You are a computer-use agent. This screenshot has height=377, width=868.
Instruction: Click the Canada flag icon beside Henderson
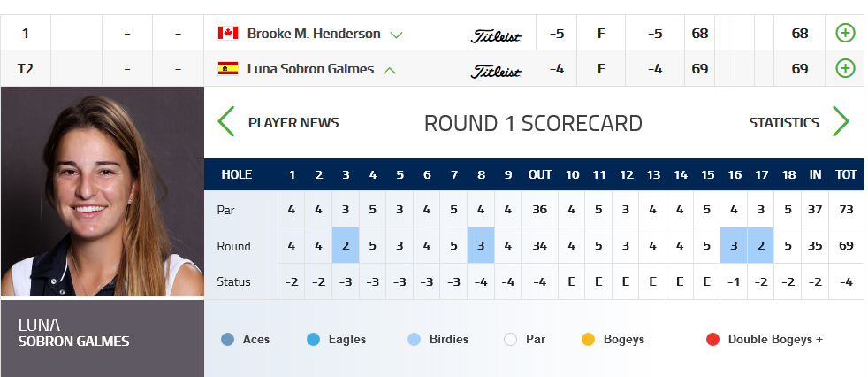(x=228, y=34)
